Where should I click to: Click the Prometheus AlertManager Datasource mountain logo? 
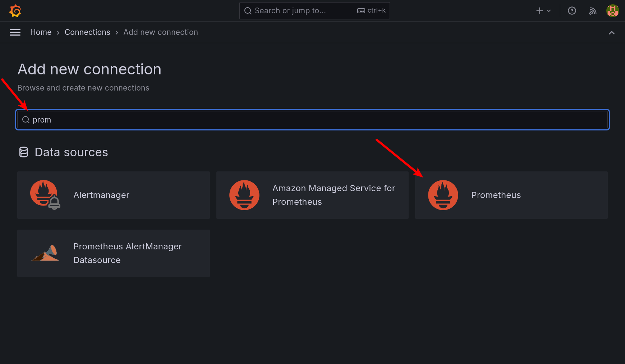45,253
